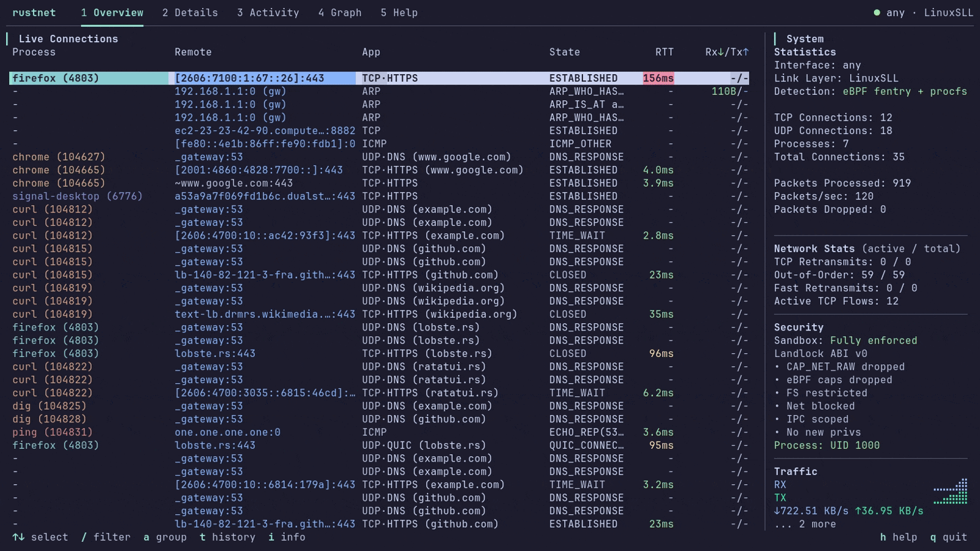Click the Process column header
The width and height of the screenshot is (980, 551).
coord(34,52)
